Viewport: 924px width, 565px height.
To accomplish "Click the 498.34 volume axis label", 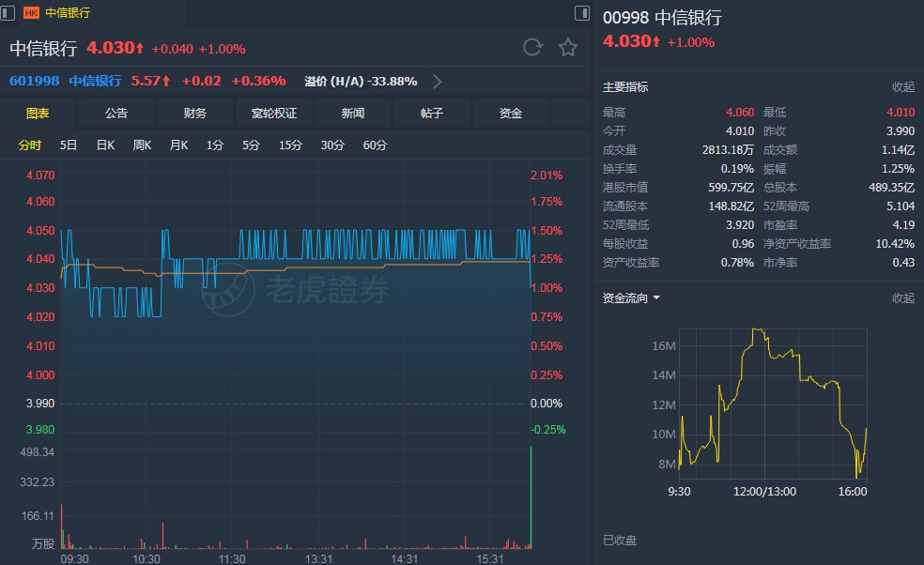I will [38, 451].
